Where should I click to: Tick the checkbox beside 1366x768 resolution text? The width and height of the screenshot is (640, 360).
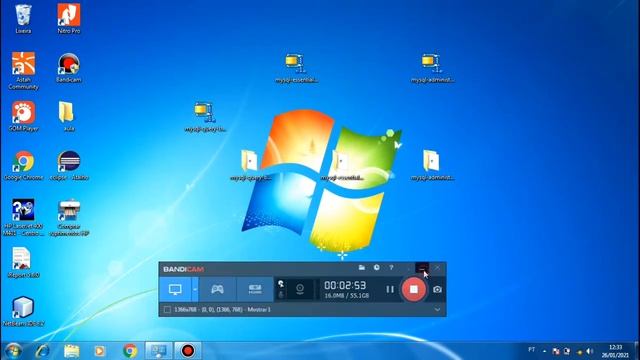point(167,310)
